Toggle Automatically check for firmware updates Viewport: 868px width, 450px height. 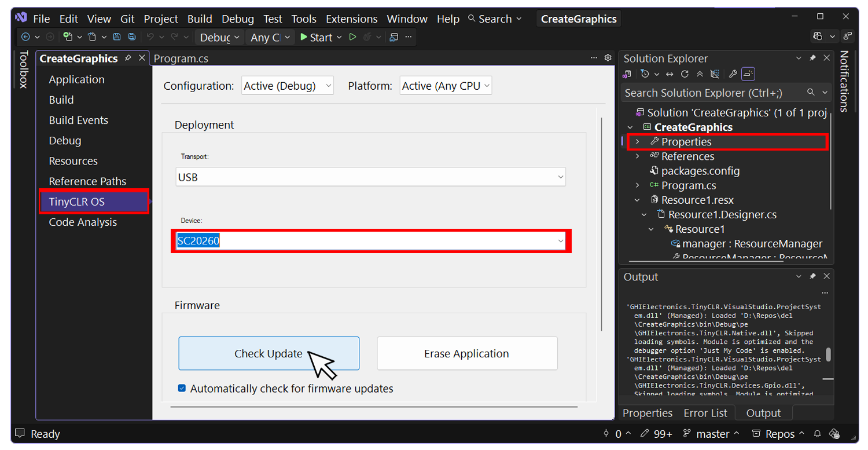coord(182,389)
